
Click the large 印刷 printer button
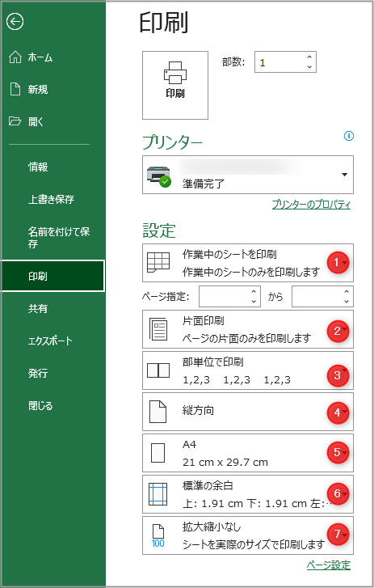(x=175, y=85)
